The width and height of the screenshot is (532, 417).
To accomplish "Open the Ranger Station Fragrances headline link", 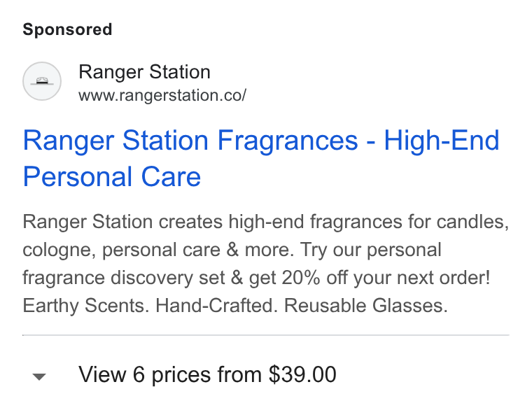I will (x=260, y=158).
